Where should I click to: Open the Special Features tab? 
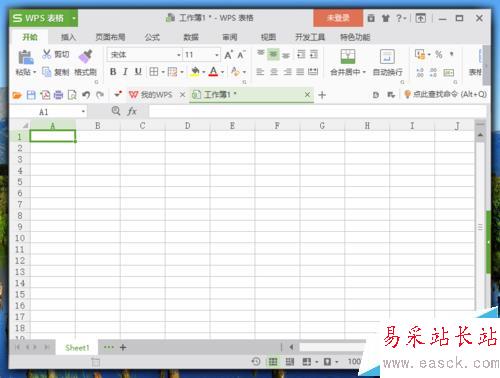[355, 37]
